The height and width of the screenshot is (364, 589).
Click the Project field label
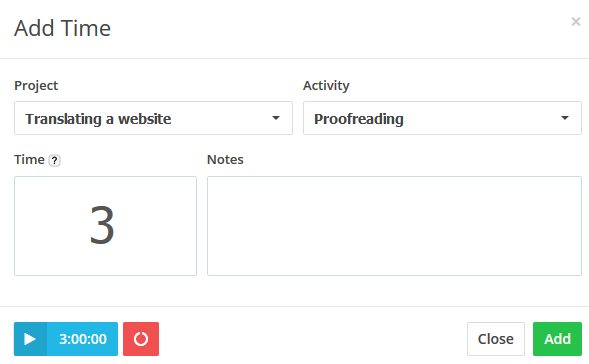[x=36, y=86]
